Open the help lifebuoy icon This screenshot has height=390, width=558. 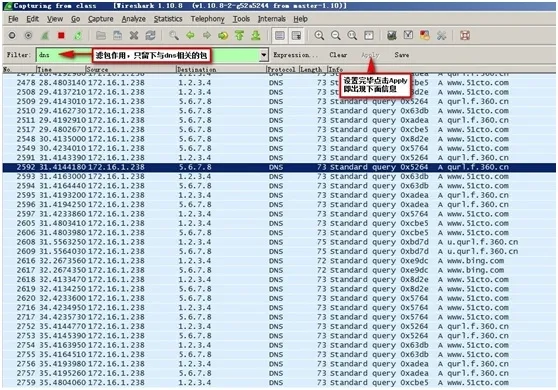pyautogui.click(x=465, y=36)
